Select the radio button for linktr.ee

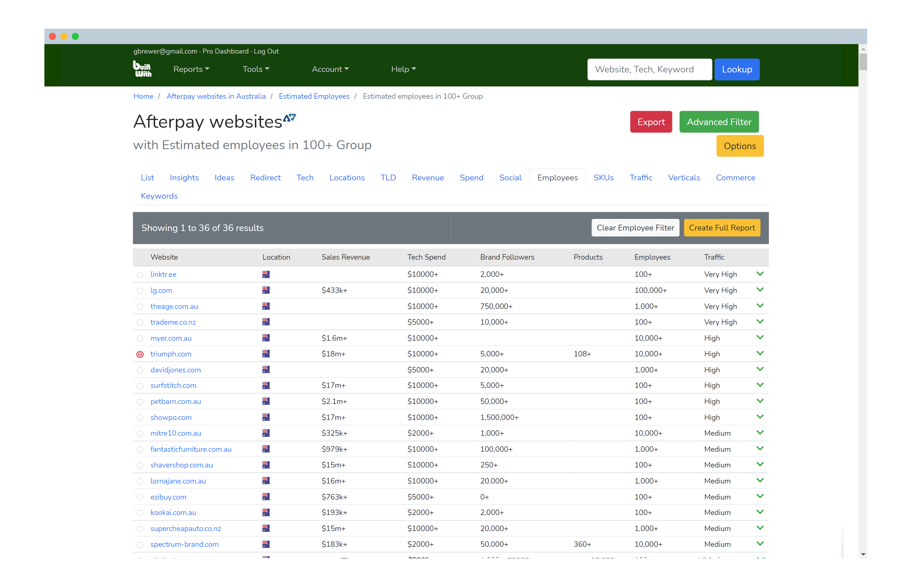pyautogui.click(x=140, y=275)
